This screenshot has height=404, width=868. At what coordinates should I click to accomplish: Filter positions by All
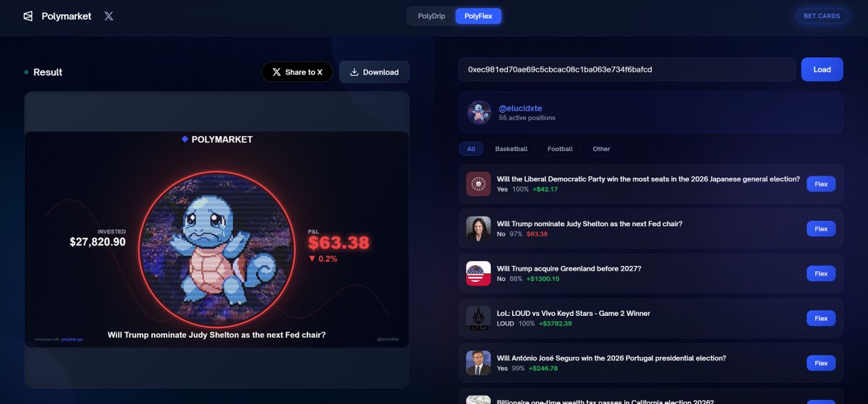[471, 149]
